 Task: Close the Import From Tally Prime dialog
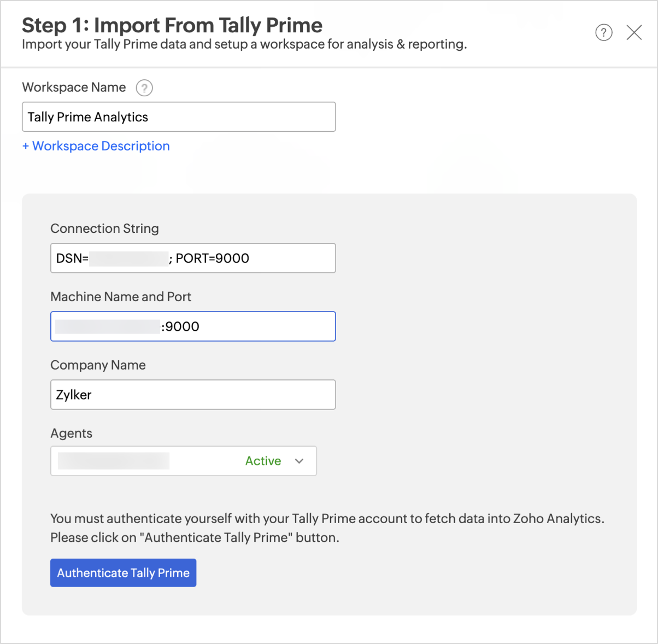[634, 33]
